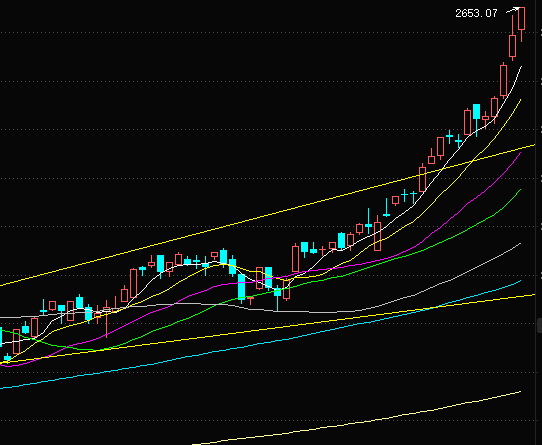Click the white arrow beside the 2653.07 label
Image resolution: width=542 pixels, height=445 pixels.
coord(513,10)
